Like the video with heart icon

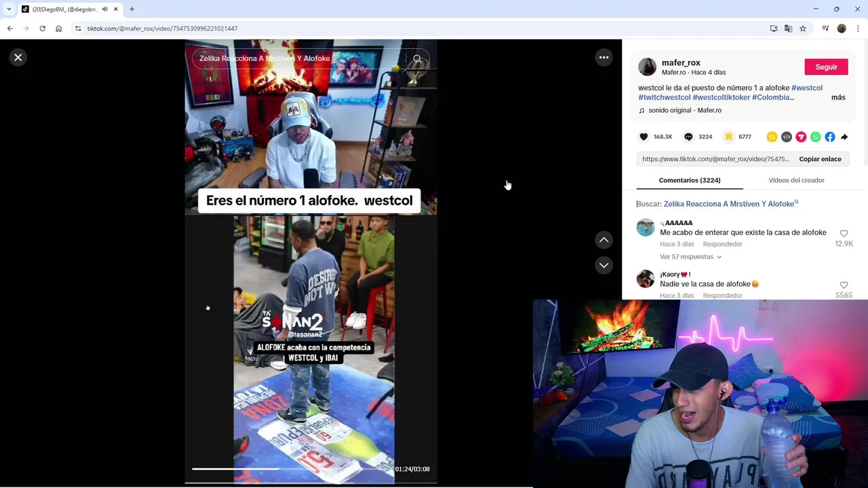point(644,137)
